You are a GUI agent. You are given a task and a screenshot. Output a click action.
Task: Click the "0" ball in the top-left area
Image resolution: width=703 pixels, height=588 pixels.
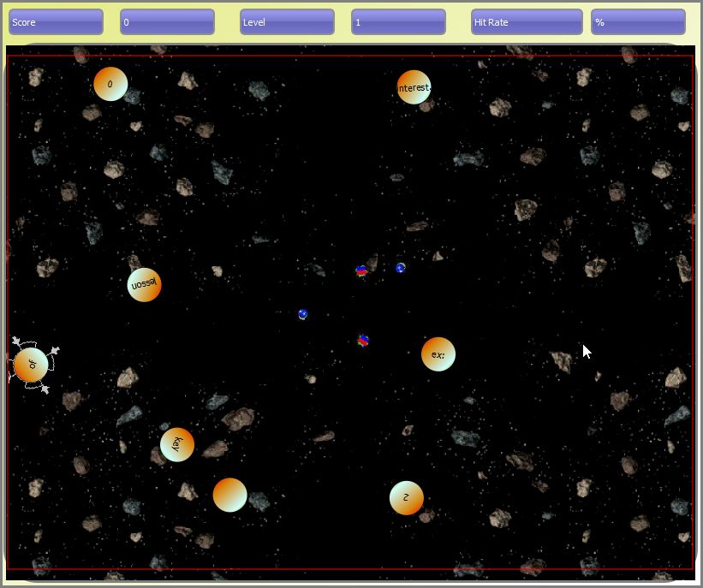pos(111,84)
